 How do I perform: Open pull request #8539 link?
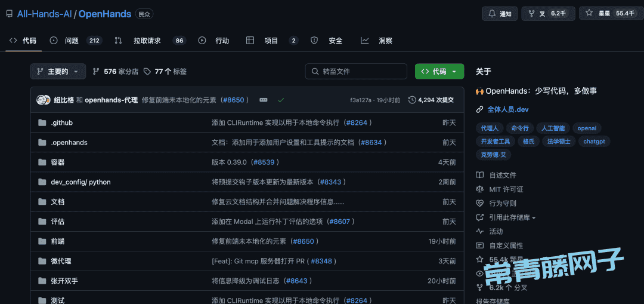point(264,162)
